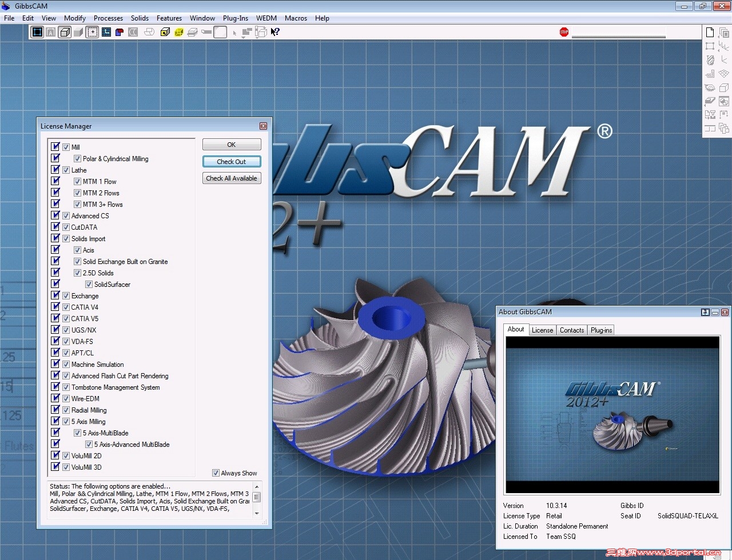Disable the VDA-FS license checkbox
The height and width of the screenshot is (560, 732).
pyautogui.click(x=66, y=341)
